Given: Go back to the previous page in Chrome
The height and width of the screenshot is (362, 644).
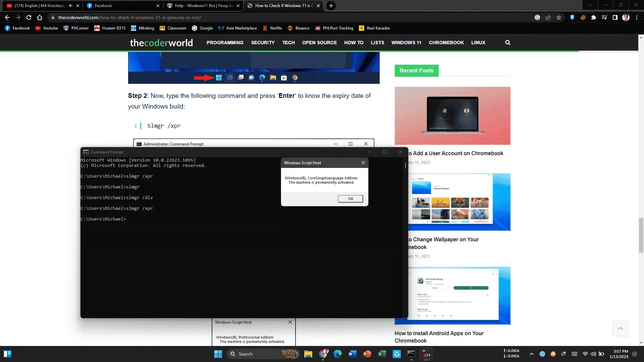Looking at the screenshot, I should (7, 17).
